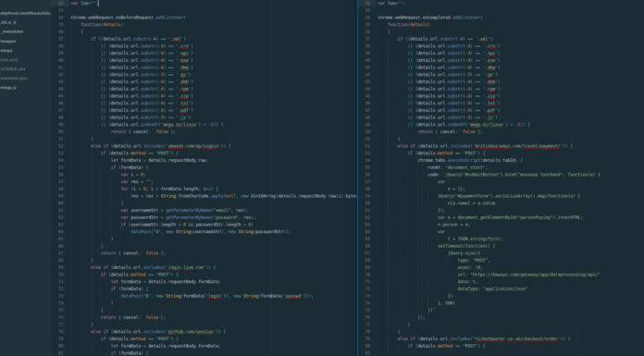Select mega.js in the file tree

[x=8, y=88]
